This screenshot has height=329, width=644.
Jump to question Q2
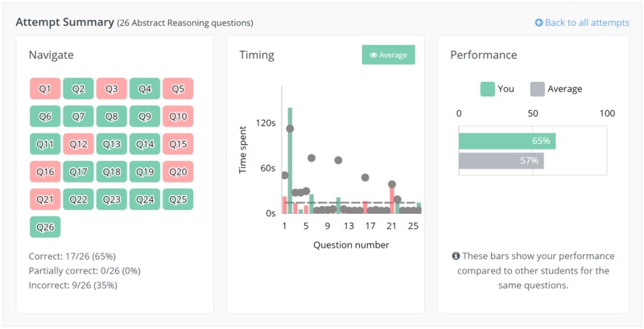tap(78, 88)
